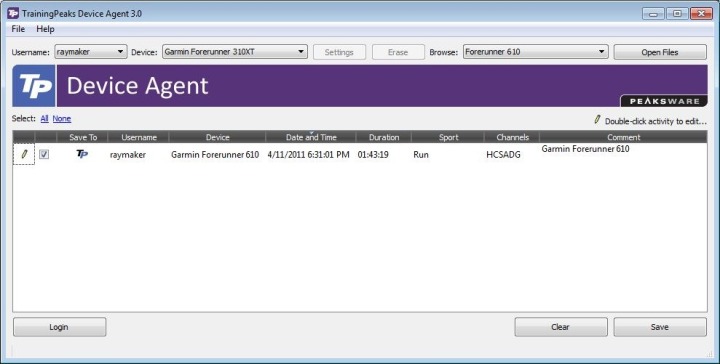Minimize the Device Agent window
This screenshot has width=720, height=364.
point(653,13)
